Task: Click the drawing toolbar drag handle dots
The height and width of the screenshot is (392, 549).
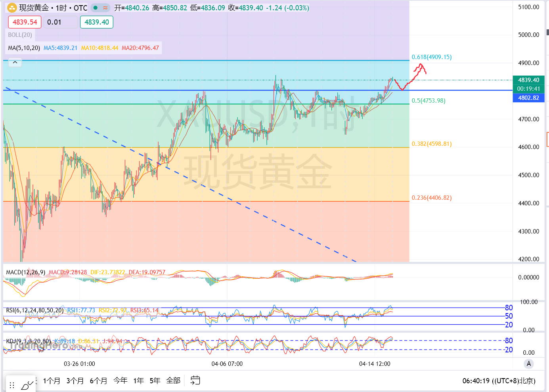Action: [x=12, y=385]
